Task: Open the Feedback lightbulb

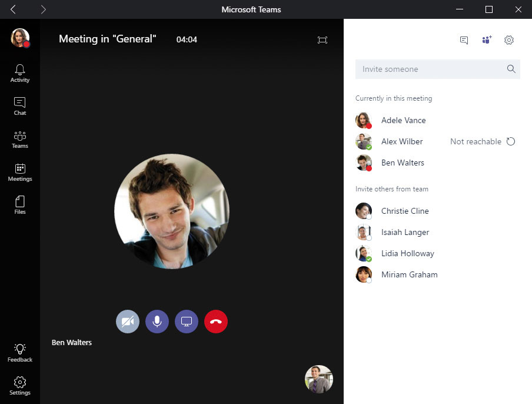Action: (19, 353)
